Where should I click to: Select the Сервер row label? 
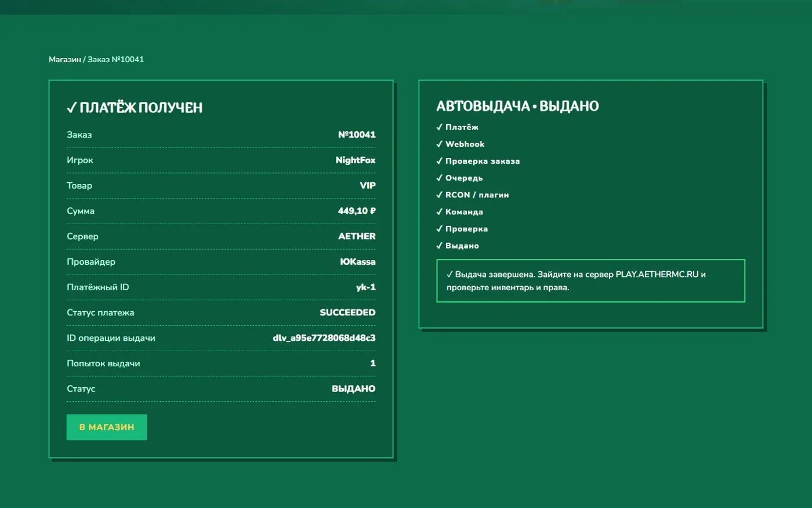coord(82,236)
